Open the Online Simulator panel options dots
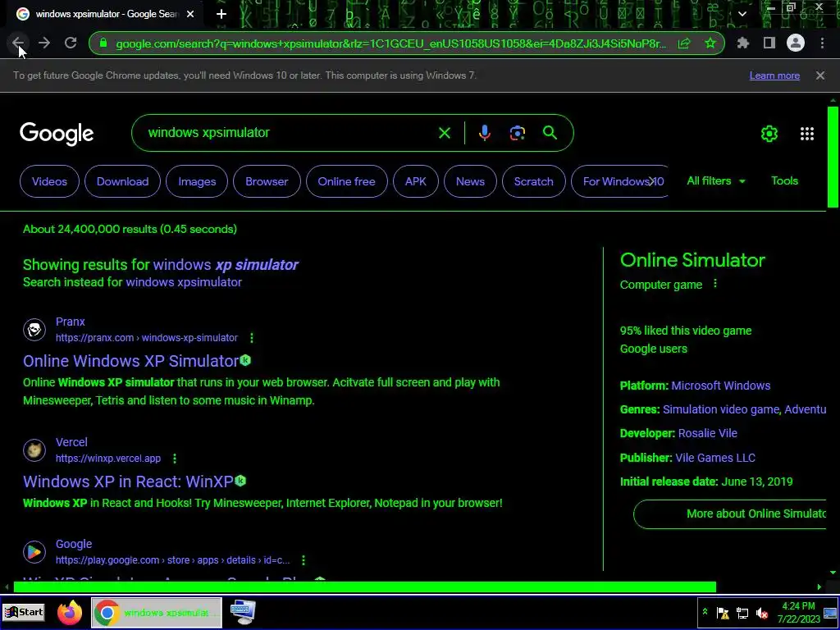Screen dimensions: 840x630 [x=715, y=284]
